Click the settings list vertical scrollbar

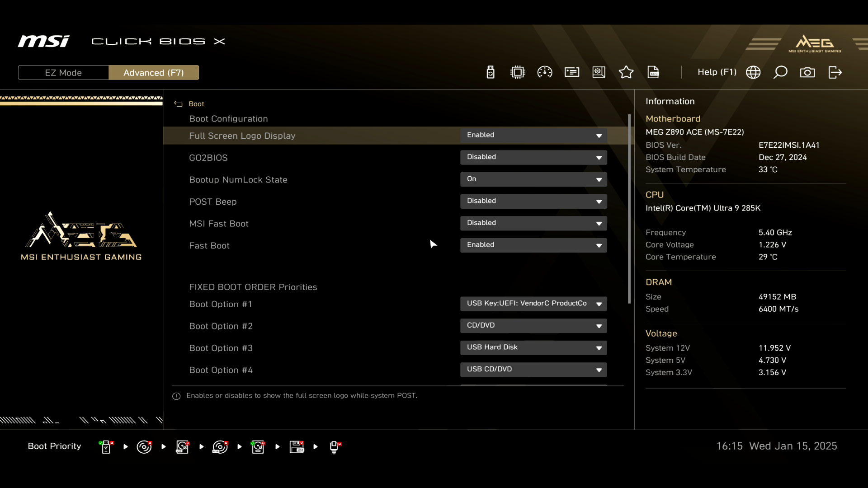(629, 208)
